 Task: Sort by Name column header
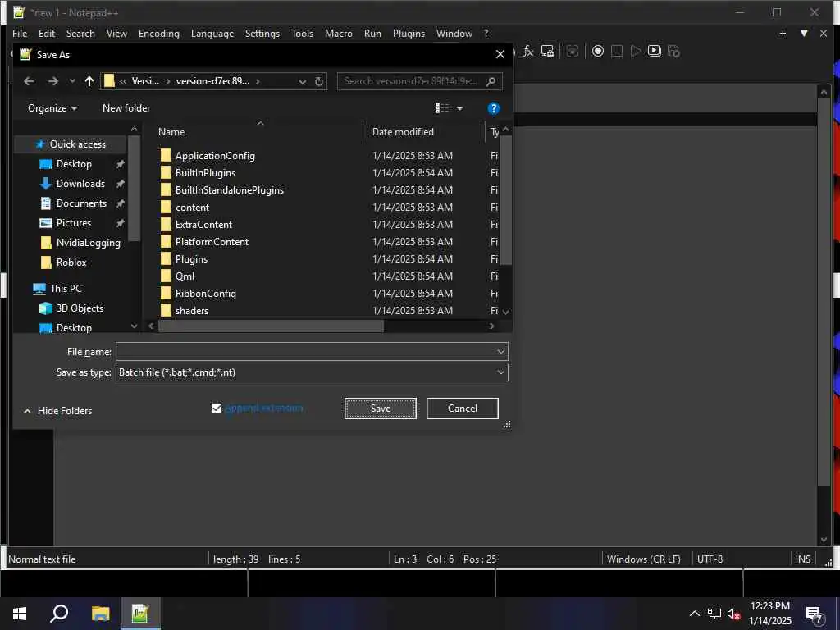pyautogui.click(x=260, y=132)
